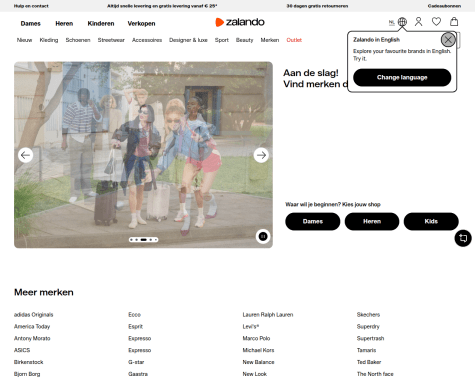This screenshot has height=380, width=475.
Task: Open the Michael Kors brand link
Action: [258, 350]
